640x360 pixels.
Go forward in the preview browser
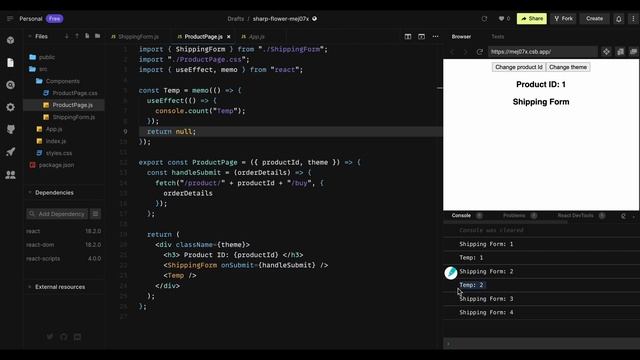click(465, 52)
